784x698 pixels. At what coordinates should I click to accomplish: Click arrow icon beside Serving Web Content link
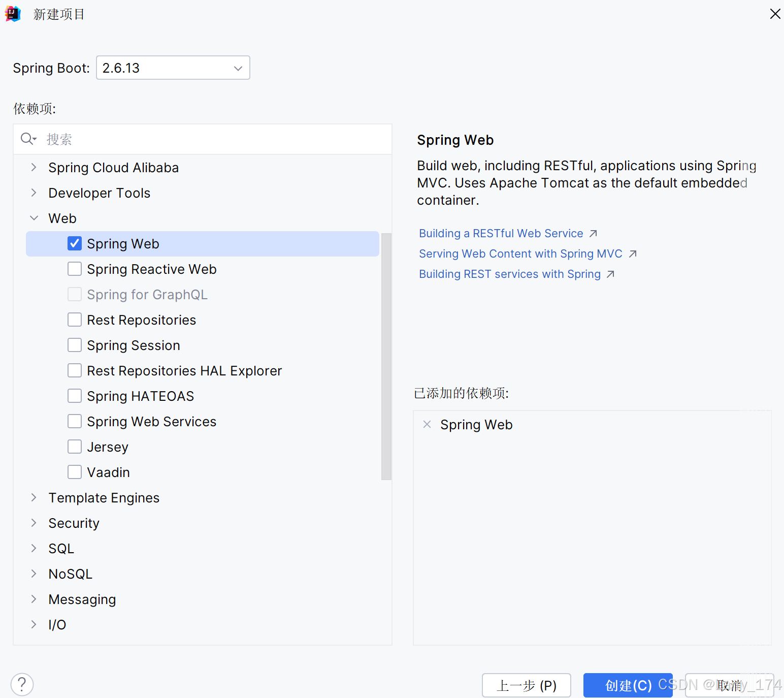pos(633,254)
